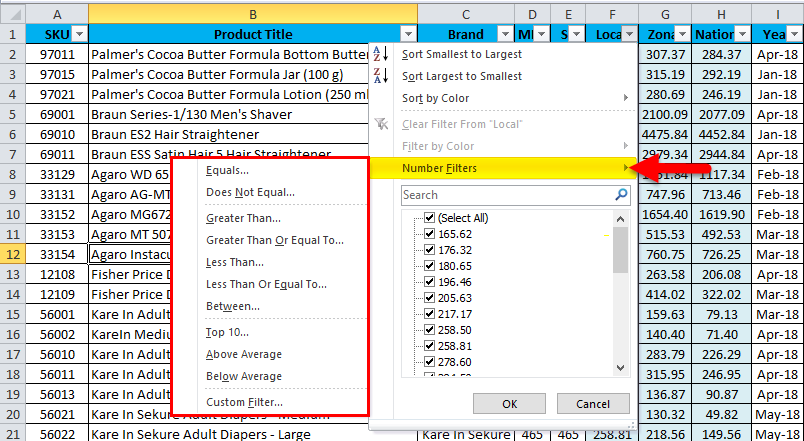Click the Clear Filter funnel icon
The height and width of the screenshot is (441, 804).
click(x=381, y=124)
